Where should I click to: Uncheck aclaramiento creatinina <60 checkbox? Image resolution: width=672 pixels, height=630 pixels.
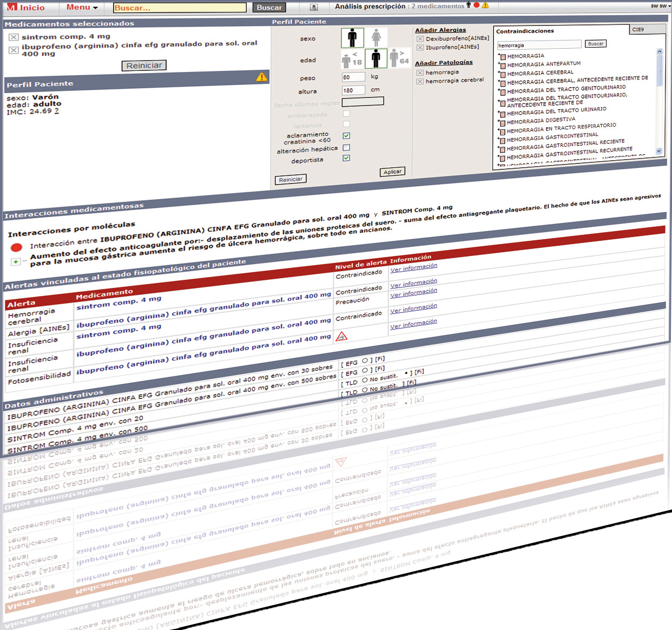(x=346, y=136)
